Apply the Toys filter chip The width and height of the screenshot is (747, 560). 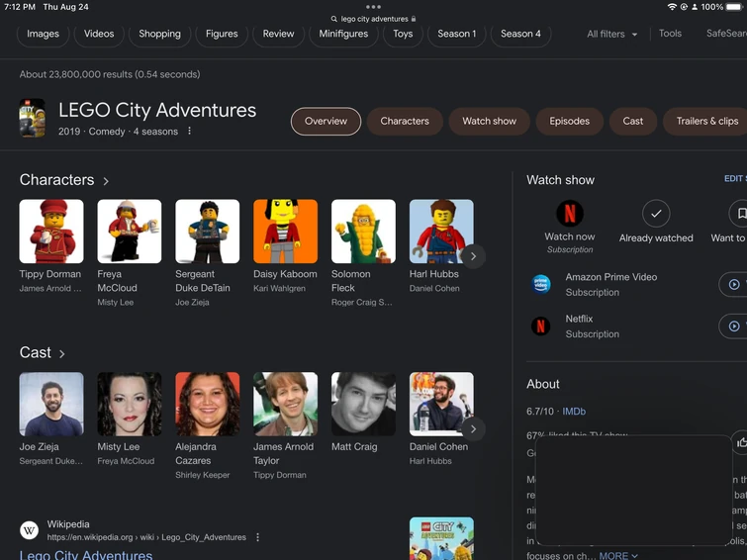coord(403,34)
